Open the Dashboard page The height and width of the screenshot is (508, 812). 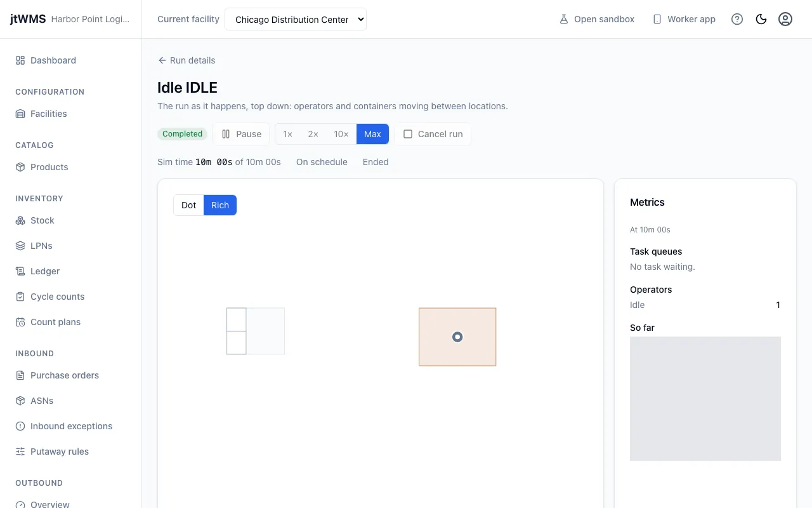point(70,60)
